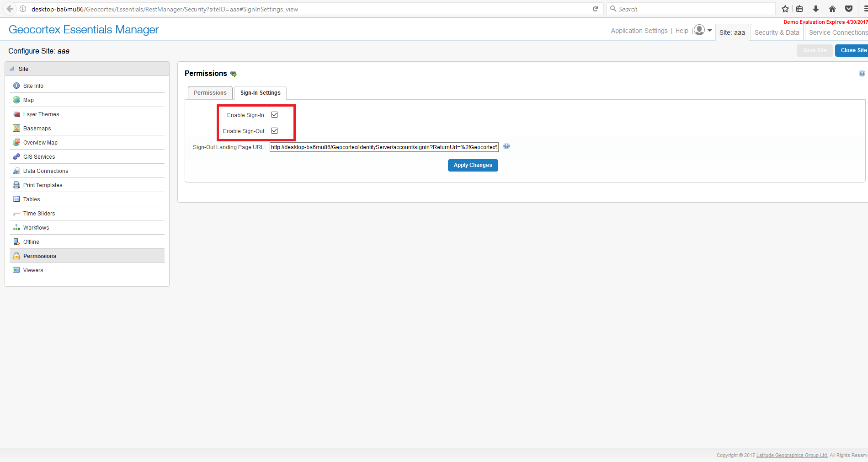The height and width of the screenshot is (462, 868).
Task: Toggle the Enable Sign-Out checkbox
Action: (275, 131)
